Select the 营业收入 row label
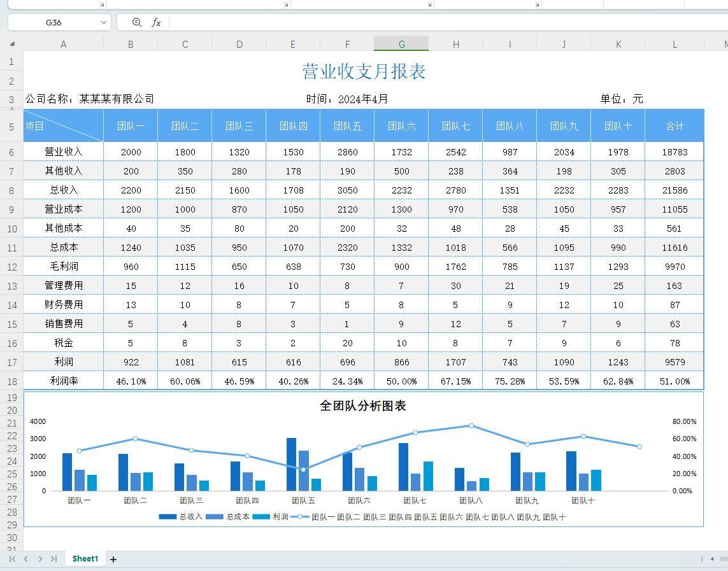Viewport: 728px width, 571px height. click(64, 152)
